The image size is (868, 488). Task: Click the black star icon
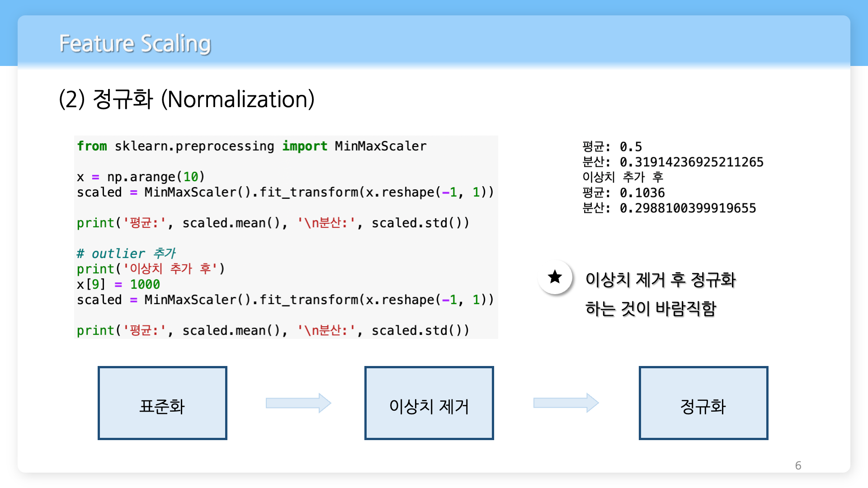[555, 277]
